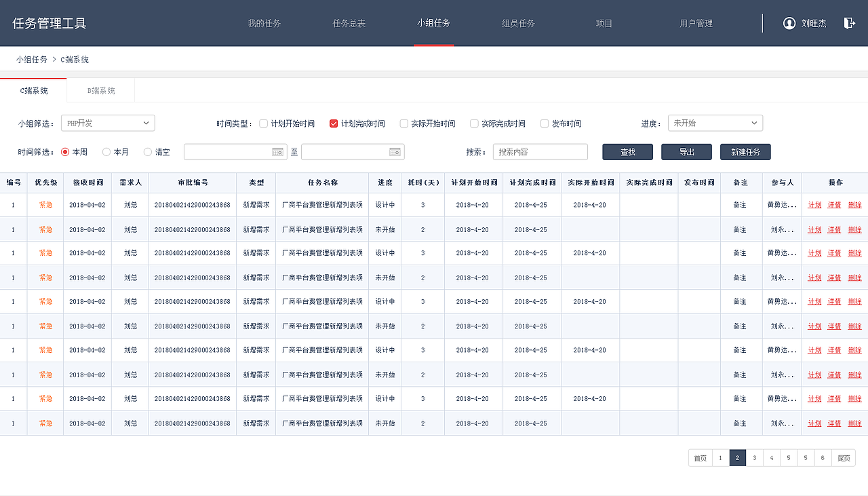
Task: Click the logout door icon top right
Action: [x=849, y=22]
